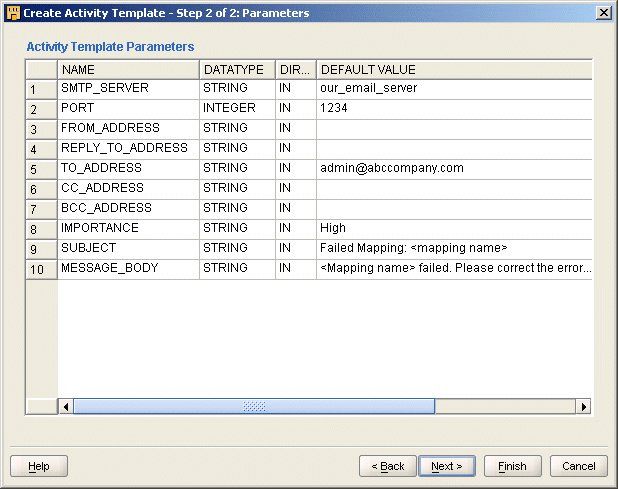Click default value admin@abccompany.com
The height and width of the screenshot is (489, 618).
click(x=454, y=169)
